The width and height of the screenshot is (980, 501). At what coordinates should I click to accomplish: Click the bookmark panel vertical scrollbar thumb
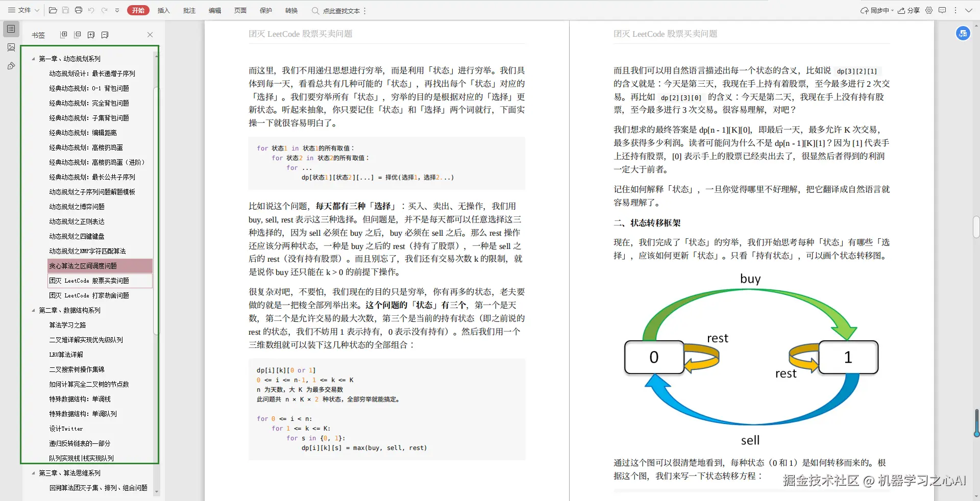(x=156, y=212)
